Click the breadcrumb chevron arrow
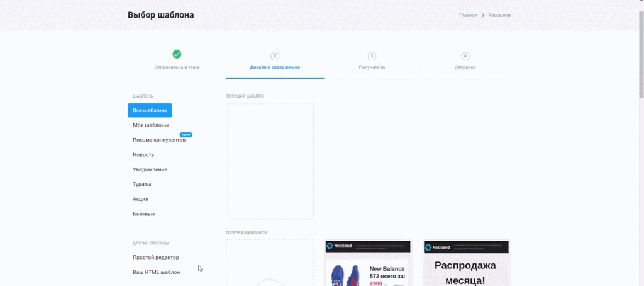The image size is (644, 286). pyautogui.click(x=483, y=15)
